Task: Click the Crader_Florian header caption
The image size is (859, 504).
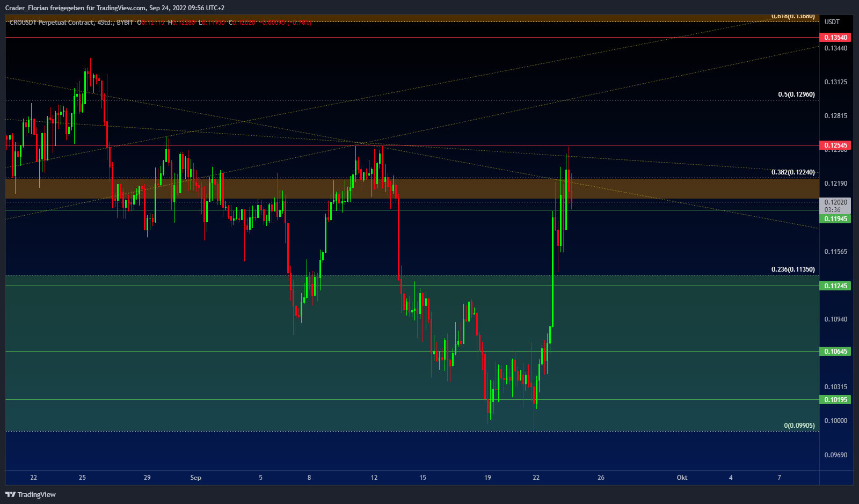Action: (x=115, y=8)
